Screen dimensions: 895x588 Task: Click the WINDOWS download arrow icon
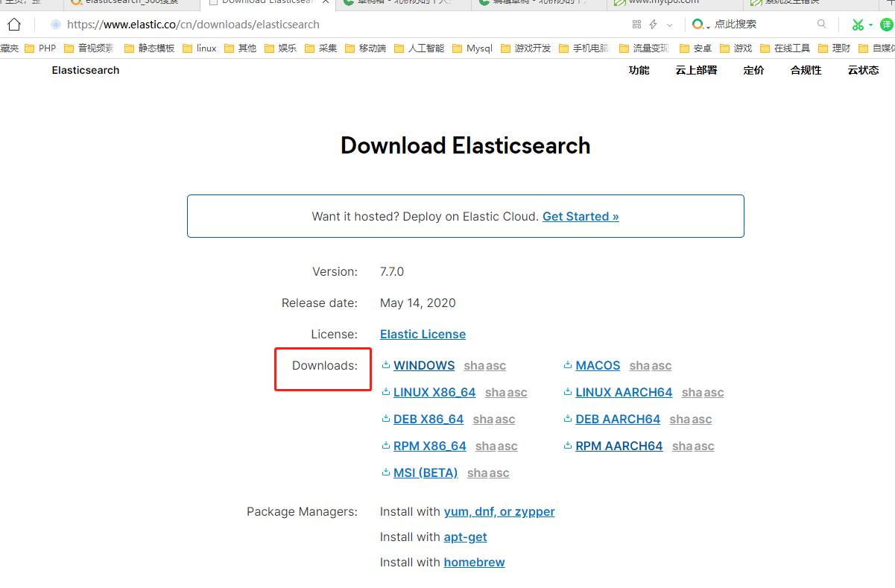386,365
